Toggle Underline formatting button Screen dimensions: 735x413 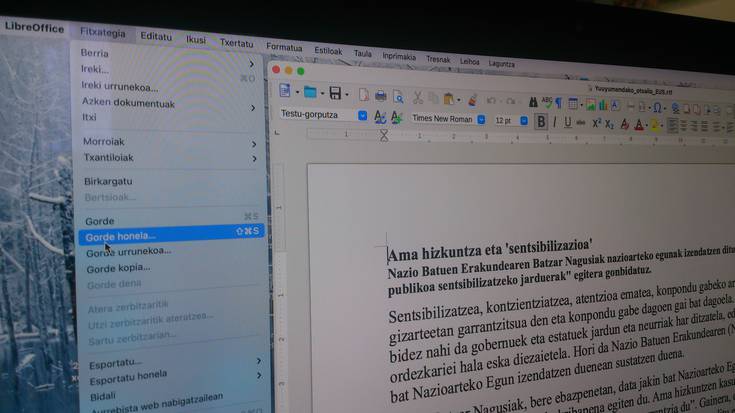coord(568,122)
